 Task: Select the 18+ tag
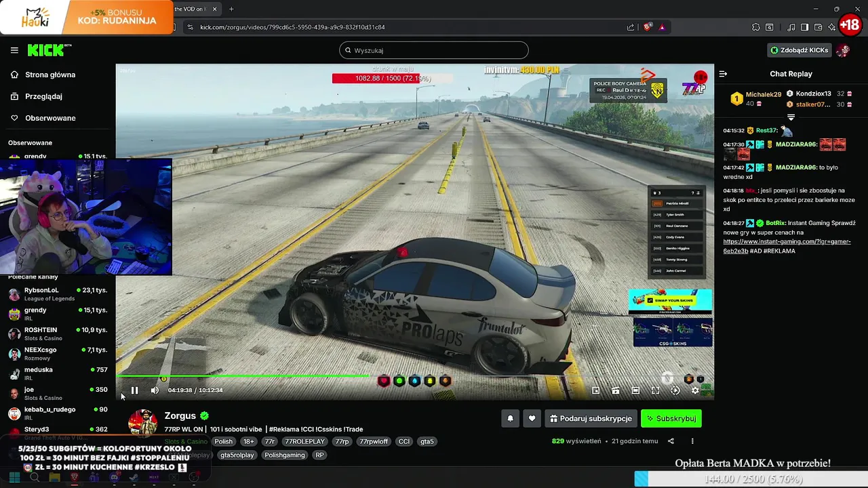(249, 441)
